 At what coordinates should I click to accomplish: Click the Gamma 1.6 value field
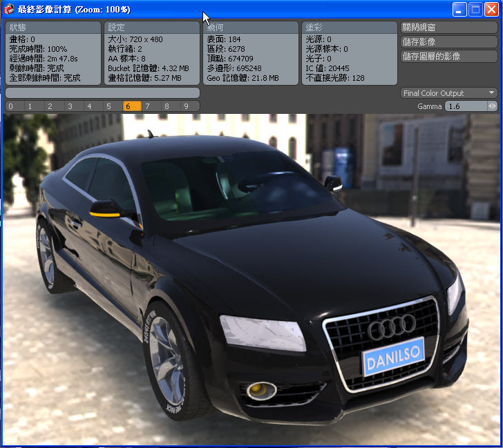466,106
